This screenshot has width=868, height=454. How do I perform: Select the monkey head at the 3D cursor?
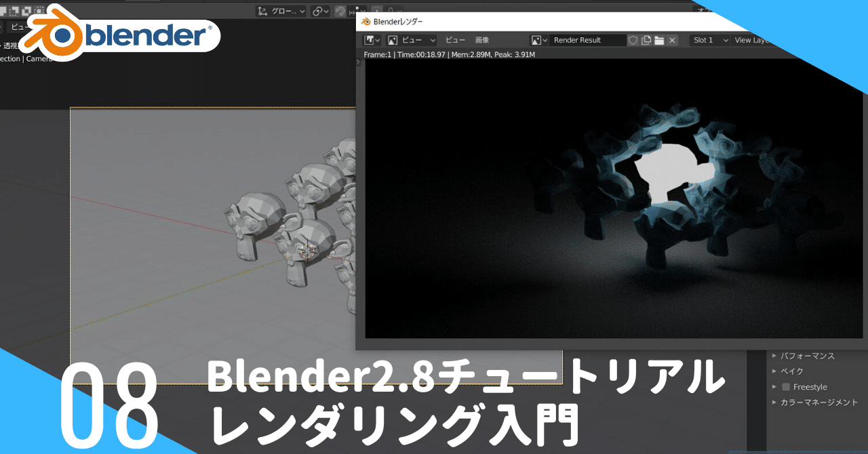click(x=307, y=249)
